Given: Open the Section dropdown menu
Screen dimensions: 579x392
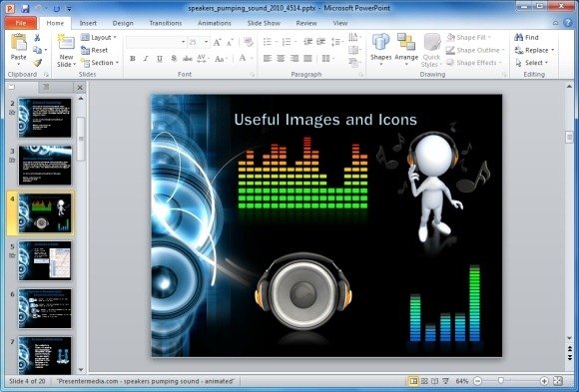Looking at the screenshot, I should [100, 63].
